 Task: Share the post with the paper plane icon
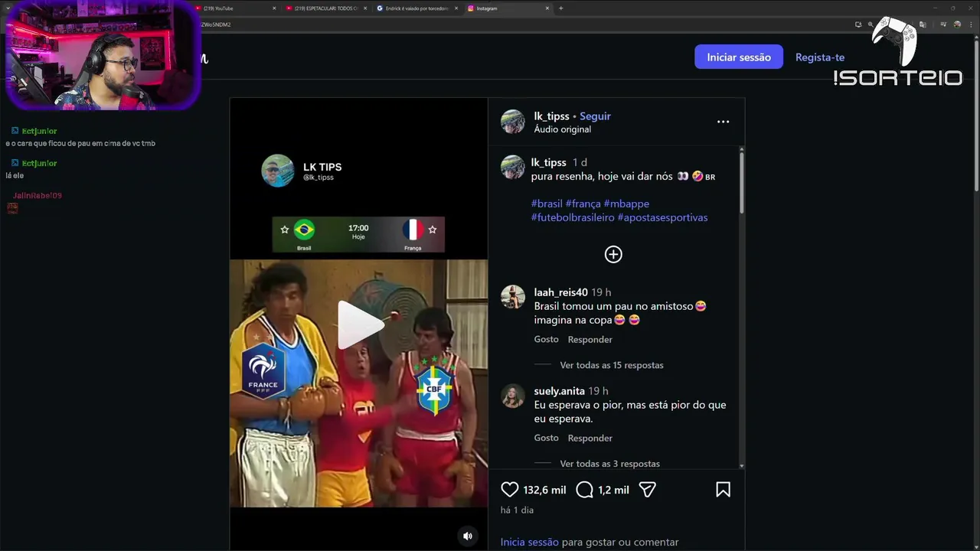point(648,490)
